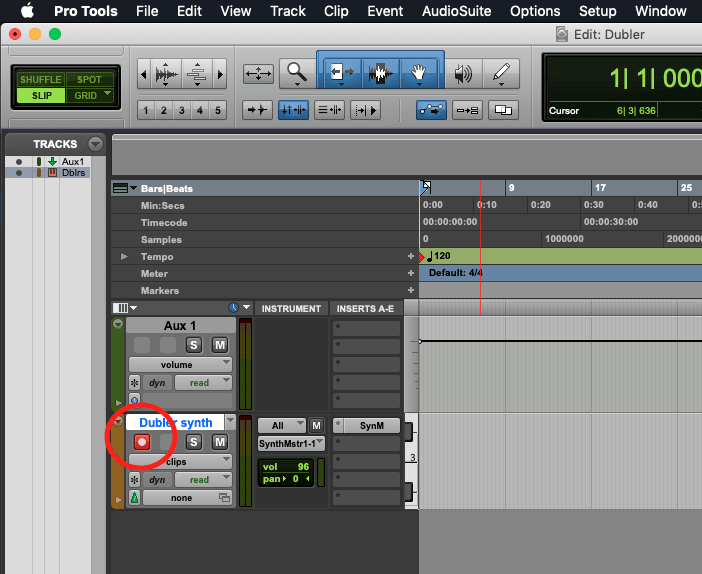Select the Zoomer magnifier tool
This screenshot has height=574, width=702.
tap(297, 73)
